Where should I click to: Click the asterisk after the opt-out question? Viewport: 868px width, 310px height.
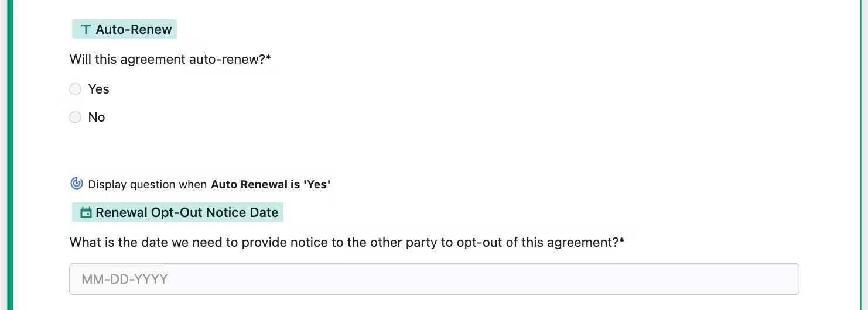tap(622, 241)
